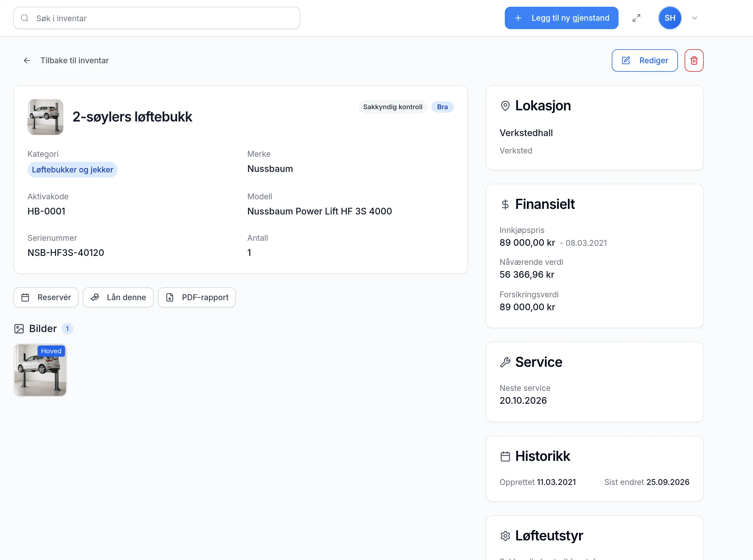Select the Løftebukker og jekker category tag
This screenshot has height=560, width=753.
(73, 169)
